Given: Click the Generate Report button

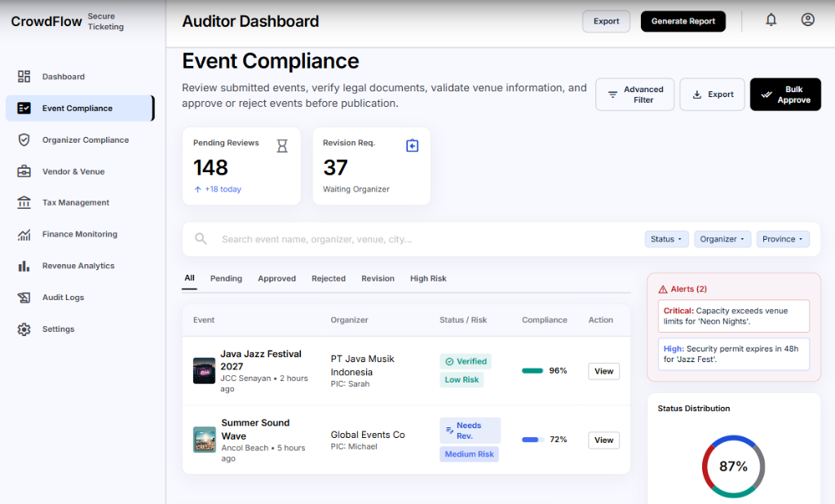Looking at the screenshot, I should 683,21.
